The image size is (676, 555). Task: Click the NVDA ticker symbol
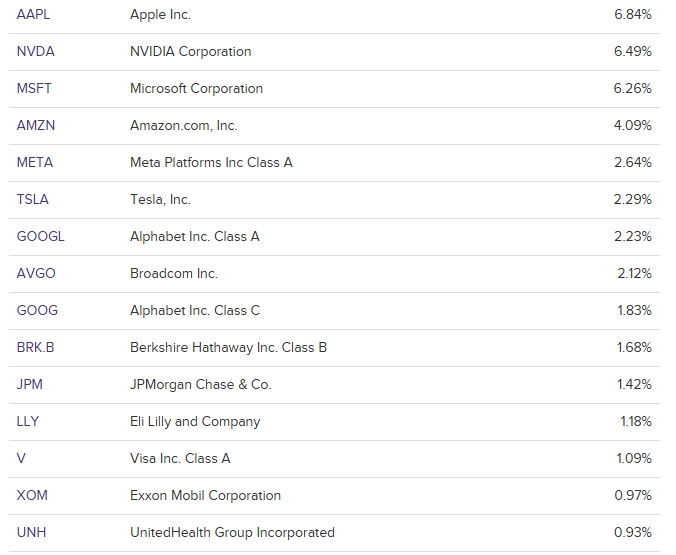(36, 52)
